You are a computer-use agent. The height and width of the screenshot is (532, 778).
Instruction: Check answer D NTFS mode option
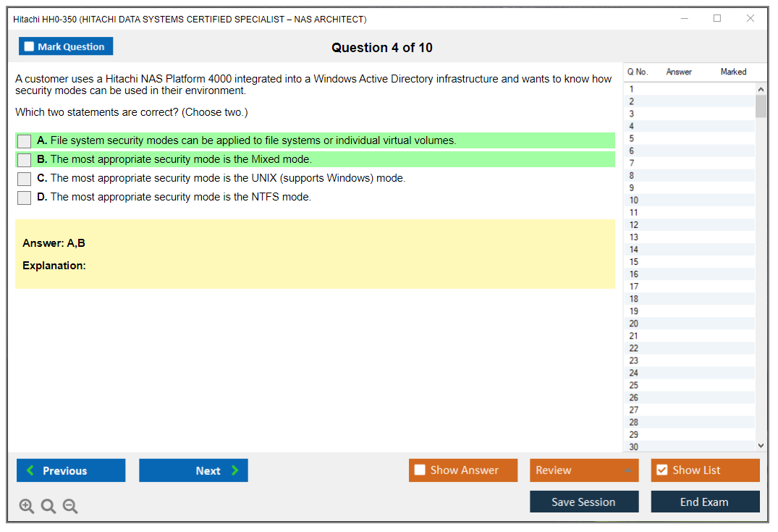(x=25, y=198)
